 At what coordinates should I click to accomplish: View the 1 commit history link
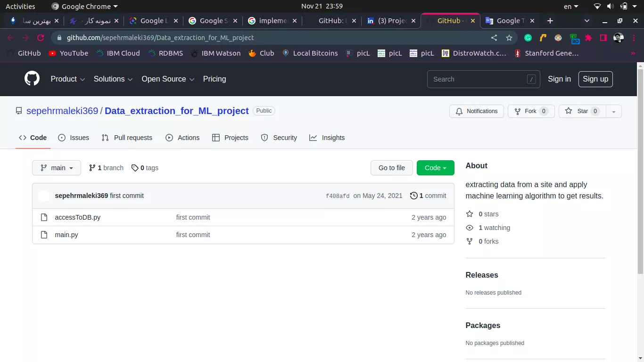tap(428, 196)
